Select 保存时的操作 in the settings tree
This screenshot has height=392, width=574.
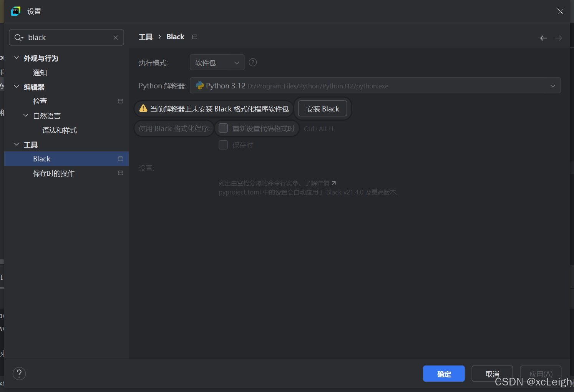[x=54, y=173]
